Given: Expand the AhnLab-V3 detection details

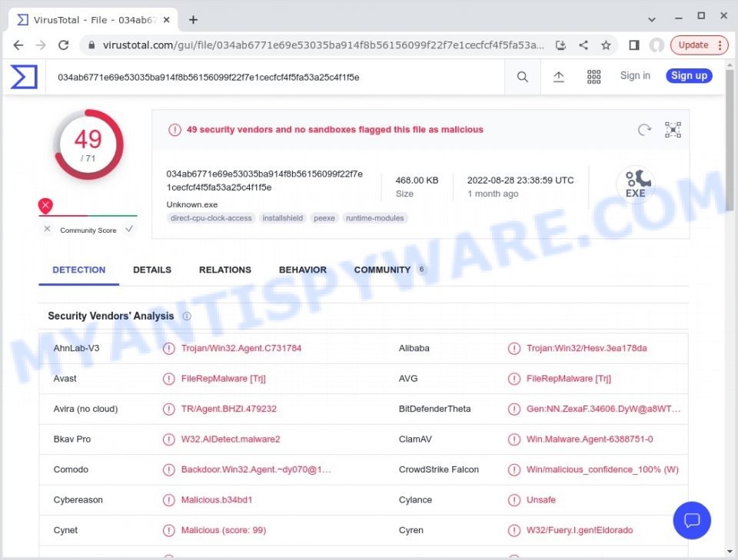Looking at the screenshot, I should [x=169, y=348].
